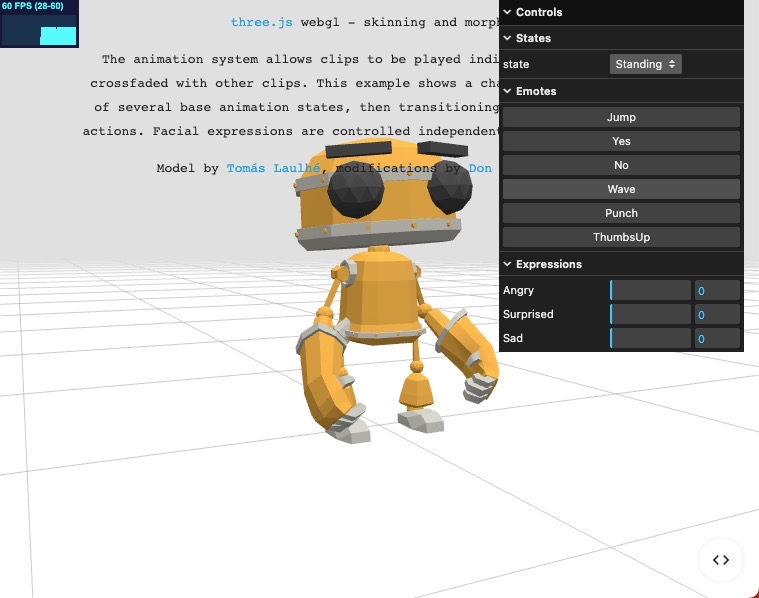Image resolution: width=759 pixels, height=598 pixels.
Task: Open the state dropdown showing Standing
Action: [645, 64]
